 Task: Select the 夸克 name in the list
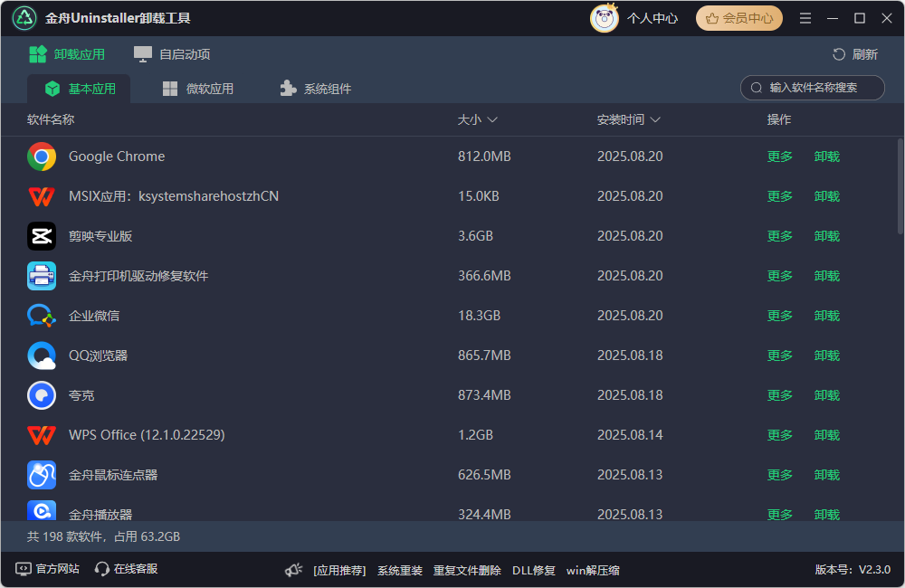pos(81,395)
